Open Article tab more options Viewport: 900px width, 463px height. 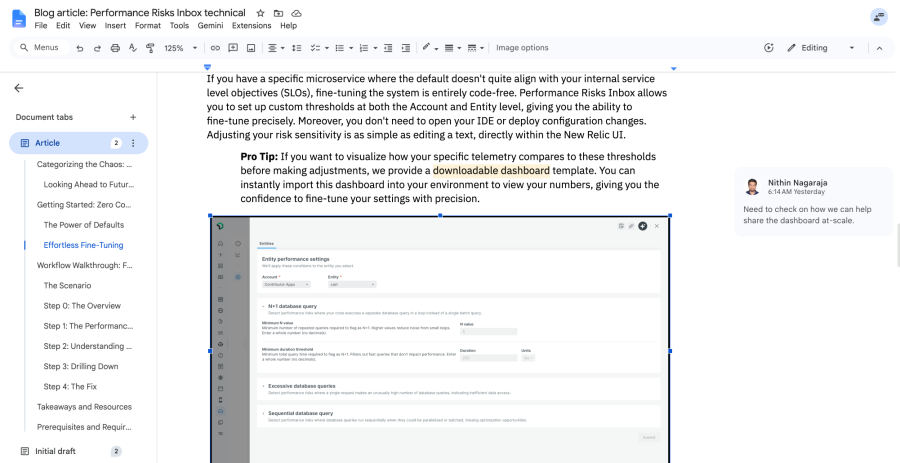click(x=133, y=143)
